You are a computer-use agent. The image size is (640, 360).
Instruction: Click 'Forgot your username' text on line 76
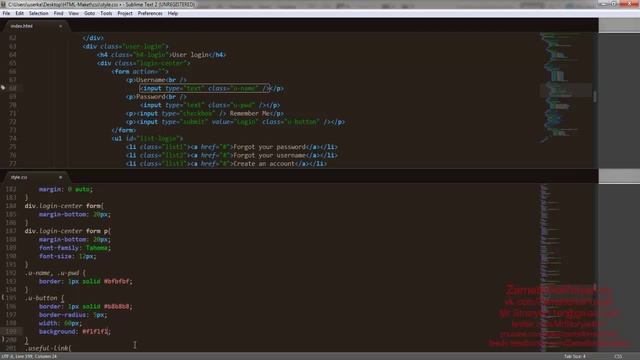coord(270,155)
